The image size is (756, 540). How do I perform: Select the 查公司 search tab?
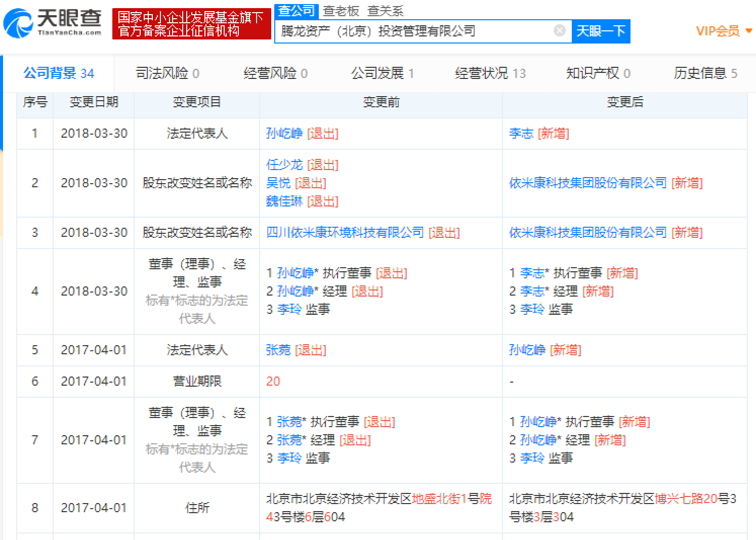click(x=297, y=11)
